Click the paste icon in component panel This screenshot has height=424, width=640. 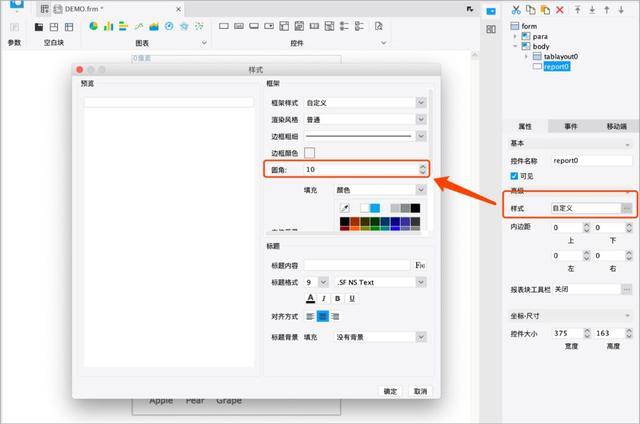point(544,9)
